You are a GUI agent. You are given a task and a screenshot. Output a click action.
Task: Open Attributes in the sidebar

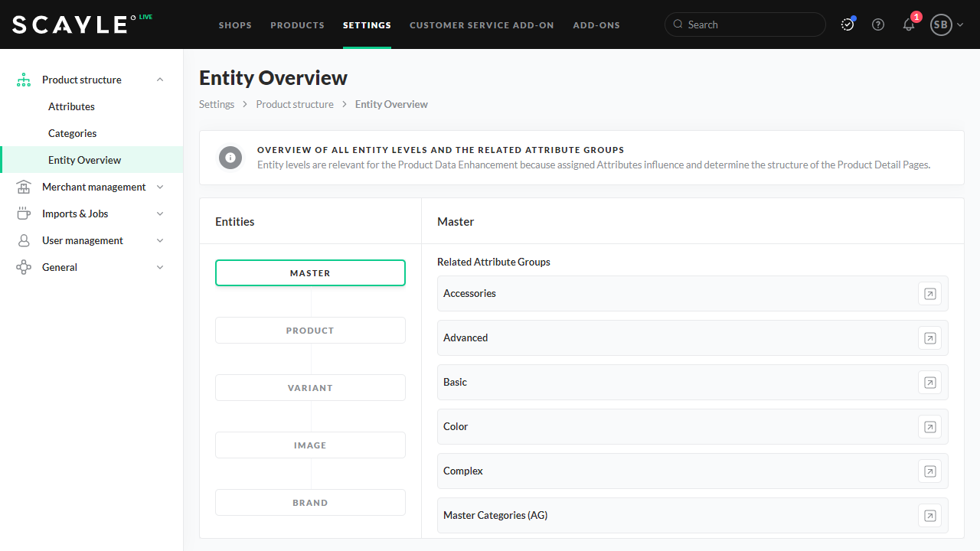[x=71, y=106]
